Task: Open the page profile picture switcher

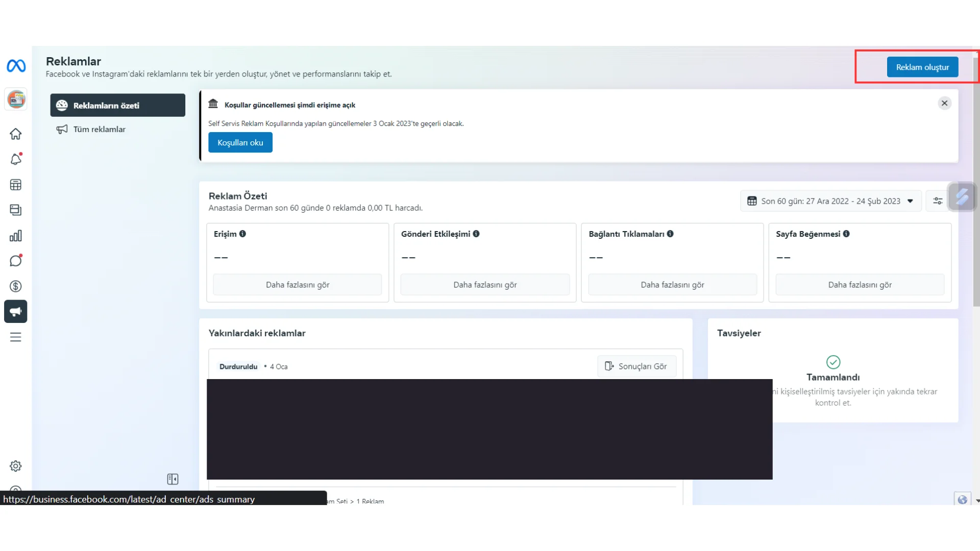Action: pos(16,99)
